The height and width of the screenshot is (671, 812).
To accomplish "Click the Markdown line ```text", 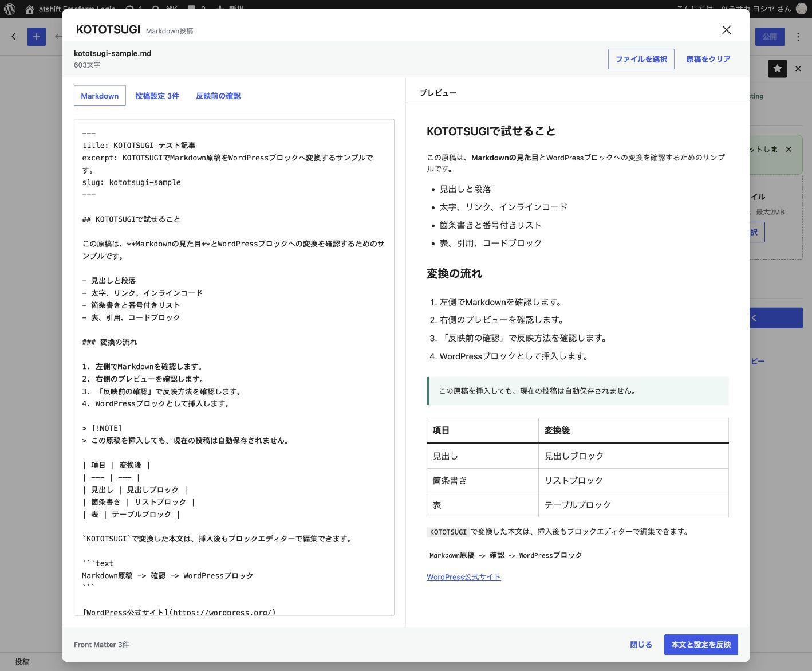I will (x=97, y=563).
